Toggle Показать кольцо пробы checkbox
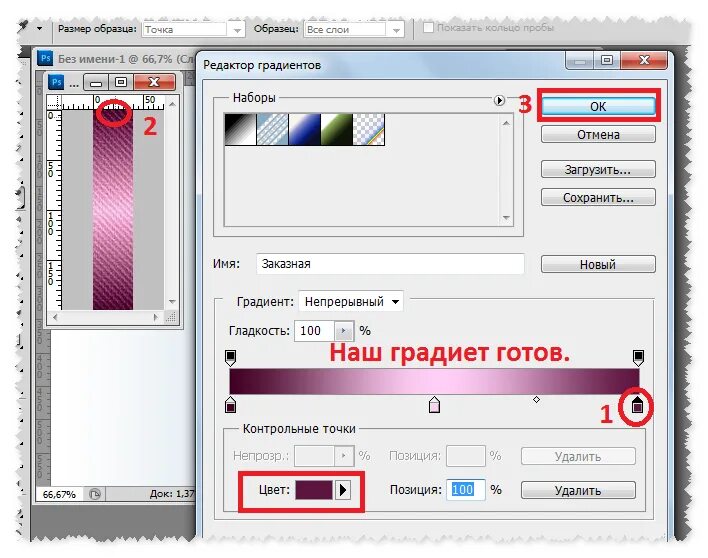 pyautogui.click(x=428, y=28)
